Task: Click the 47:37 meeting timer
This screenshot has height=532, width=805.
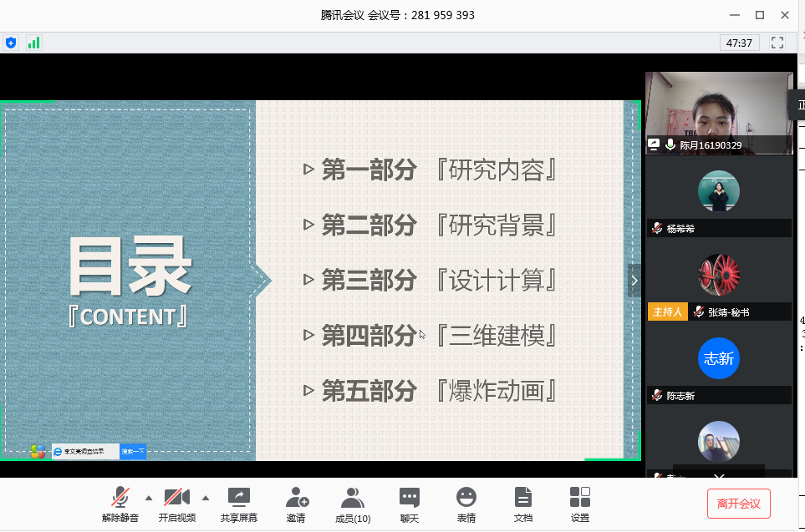Action: [x=739, y=43]
